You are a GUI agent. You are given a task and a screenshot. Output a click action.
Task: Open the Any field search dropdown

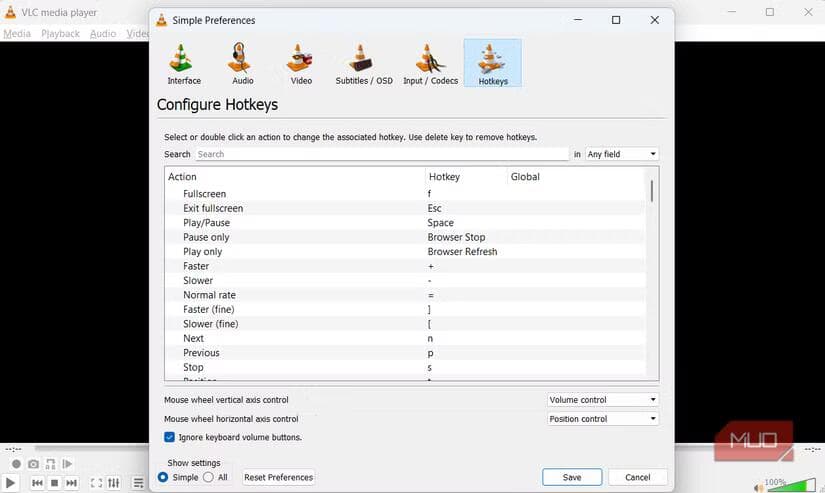click(622, 154)
